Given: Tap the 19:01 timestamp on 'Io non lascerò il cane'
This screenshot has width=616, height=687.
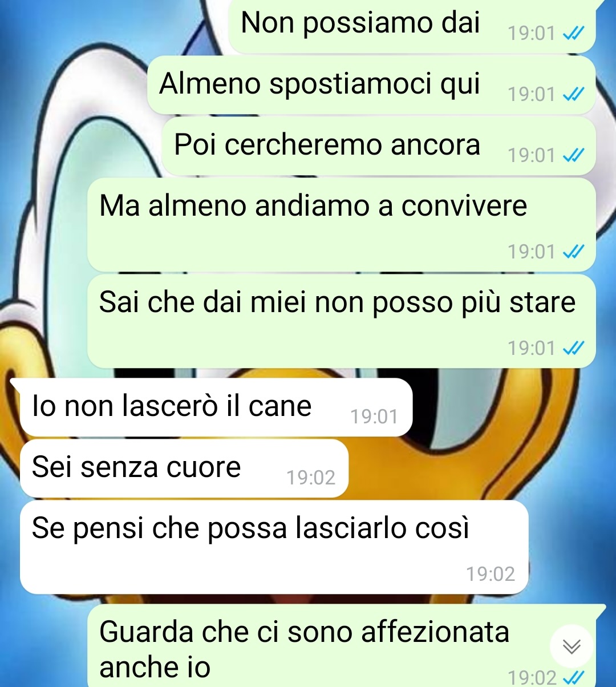Looking at the screenshot, I should tap(374, 417).
